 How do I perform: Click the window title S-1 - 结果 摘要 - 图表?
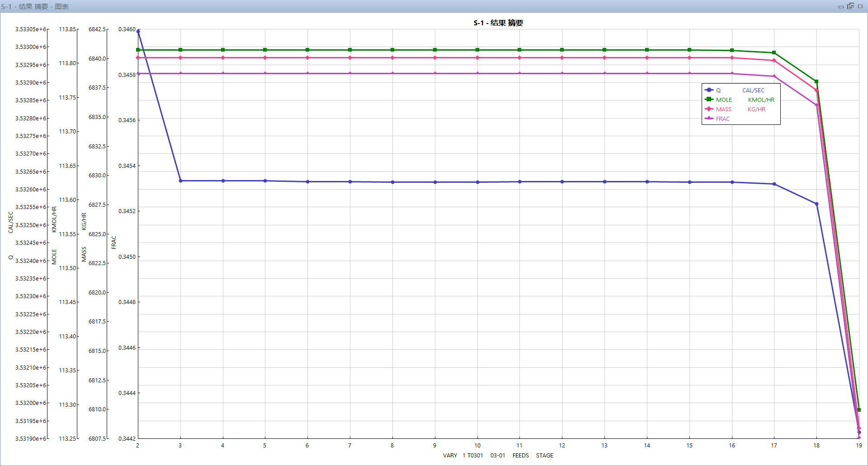point(35,6)
